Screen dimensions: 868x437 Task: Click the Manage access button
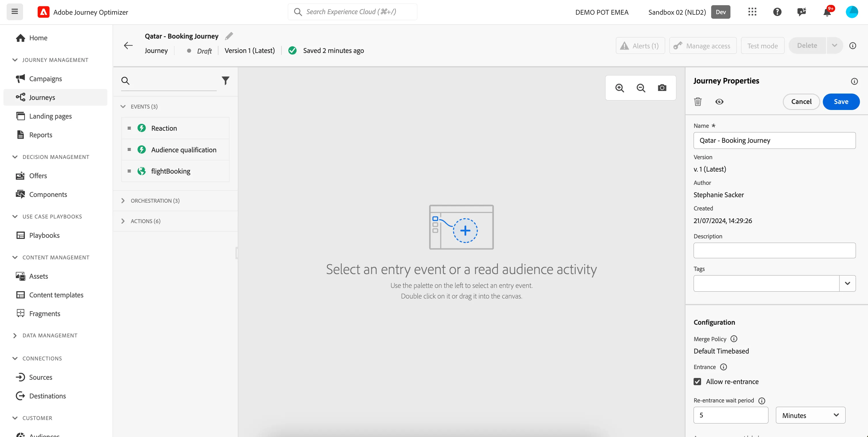click(703, 45)
